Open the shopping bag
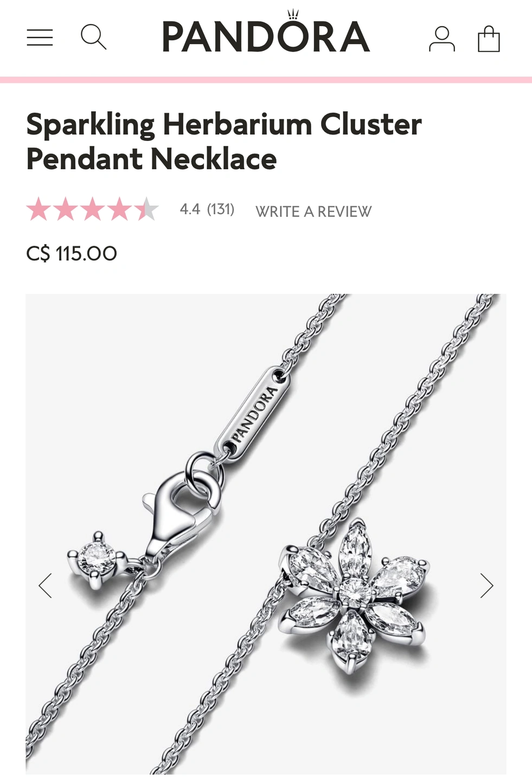 point(489,39)
